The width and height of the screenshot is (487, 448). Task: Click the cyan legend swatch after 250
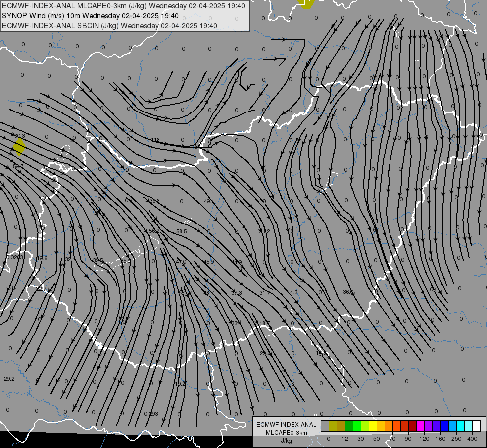460,426
